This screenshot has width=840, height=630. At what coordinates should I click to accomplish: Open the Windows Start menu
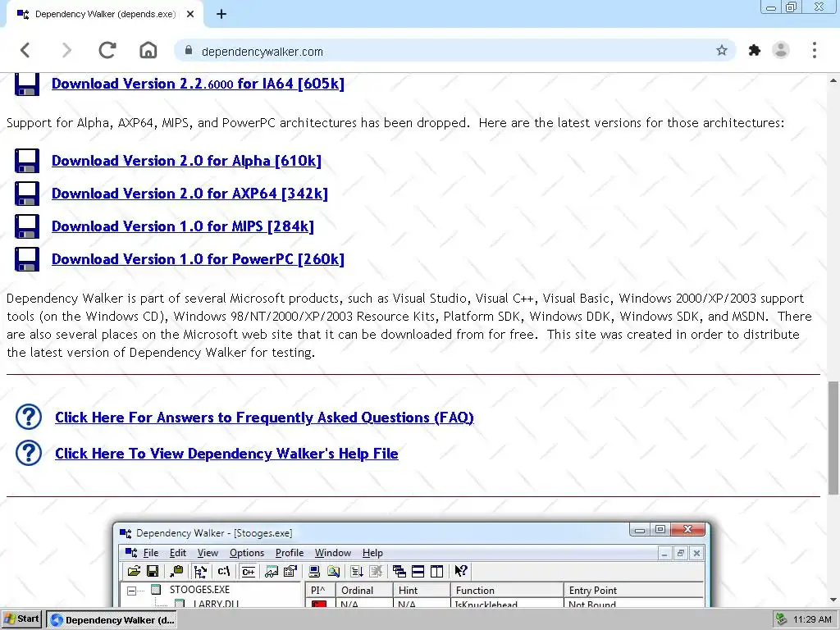pos(22,619)
